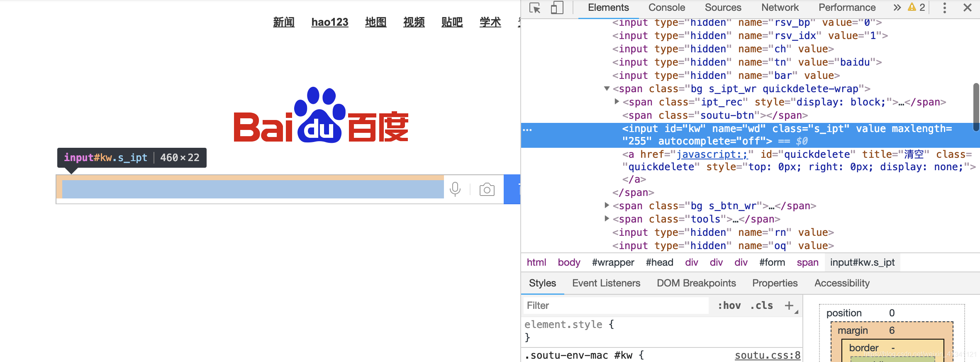Select #wrapper in the breadcrumb bar

613,262
